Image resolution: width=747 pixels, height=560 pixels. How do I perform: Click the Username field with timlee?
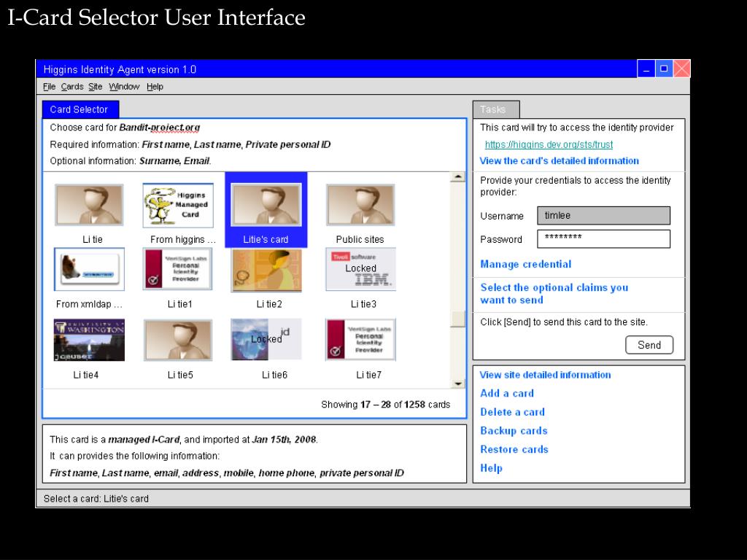[603, 215]
